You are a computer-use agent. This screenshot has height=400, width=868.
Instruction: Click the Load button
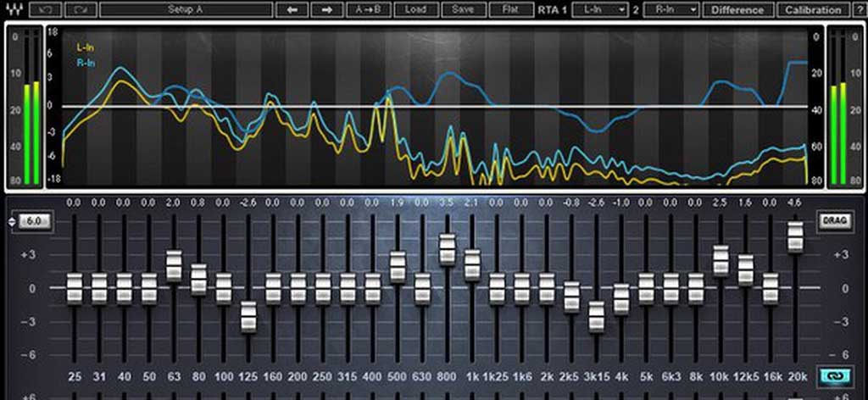click(415, 10)
